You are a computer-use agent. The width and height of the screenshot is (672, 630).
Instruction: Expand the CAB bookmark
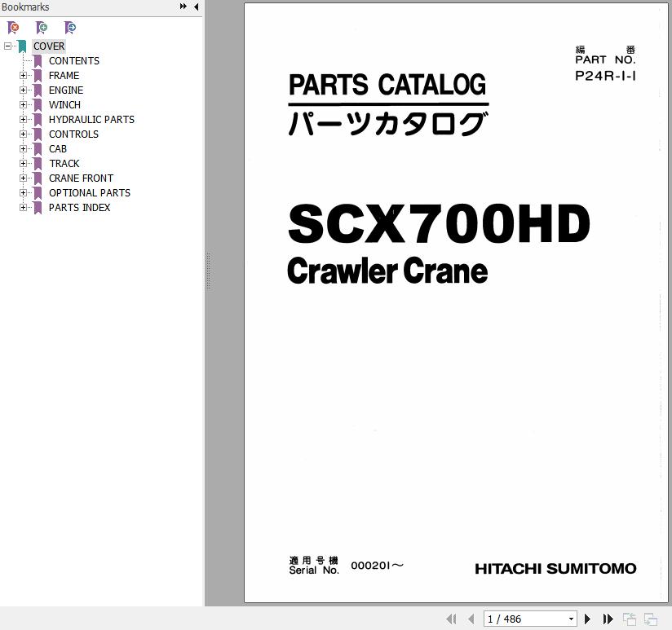[23, 148]
